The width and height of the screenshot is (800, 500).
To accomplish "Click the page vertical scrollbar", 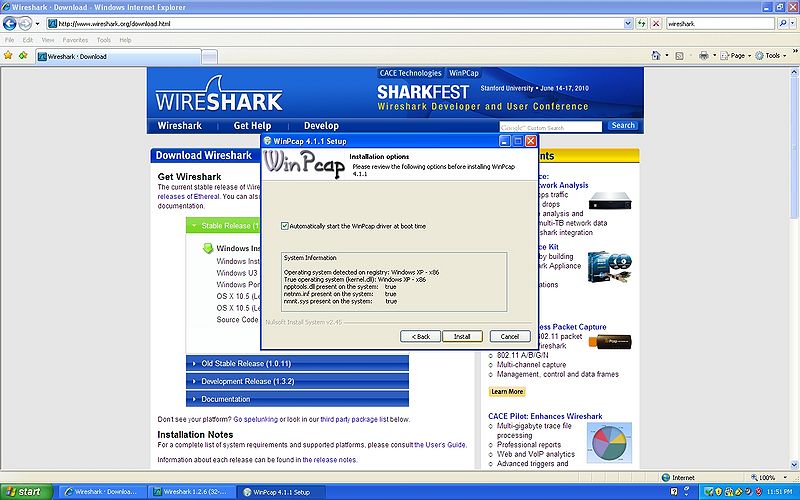I will 794,268.
